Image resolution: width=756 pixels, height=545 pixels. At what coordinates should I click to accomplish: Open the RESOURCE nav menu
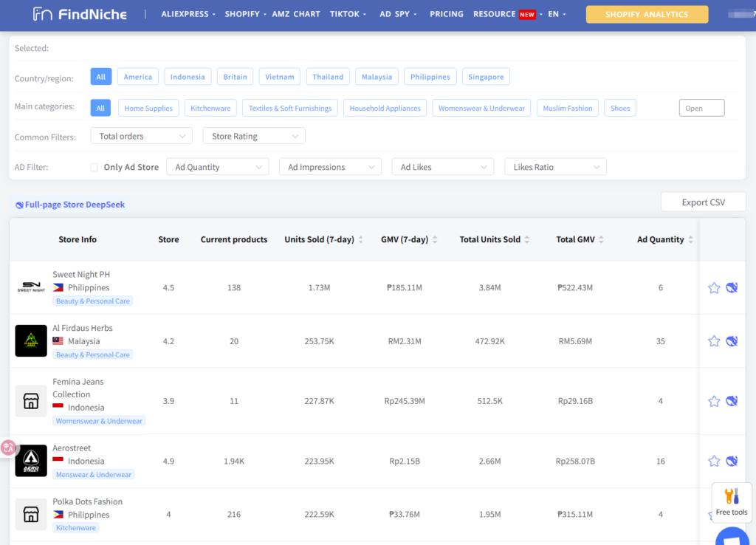pyautogui.click(x=508, y=14)
